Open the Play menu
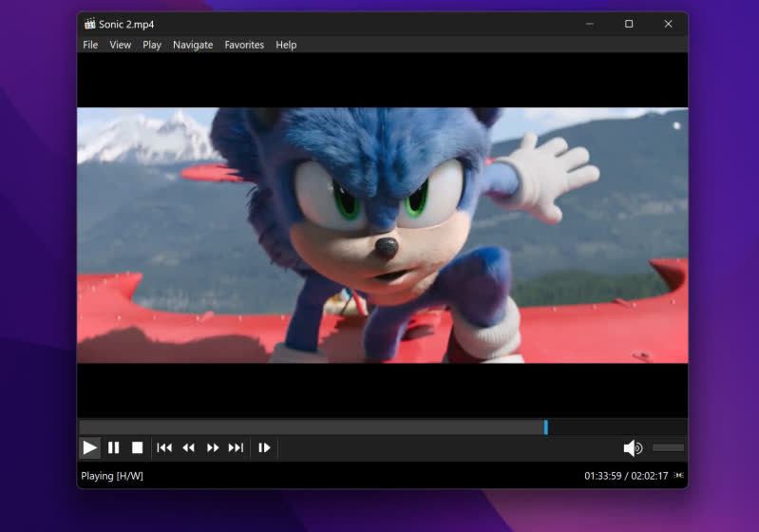Screen dimensions: 759x532 [x=152, y=45]
